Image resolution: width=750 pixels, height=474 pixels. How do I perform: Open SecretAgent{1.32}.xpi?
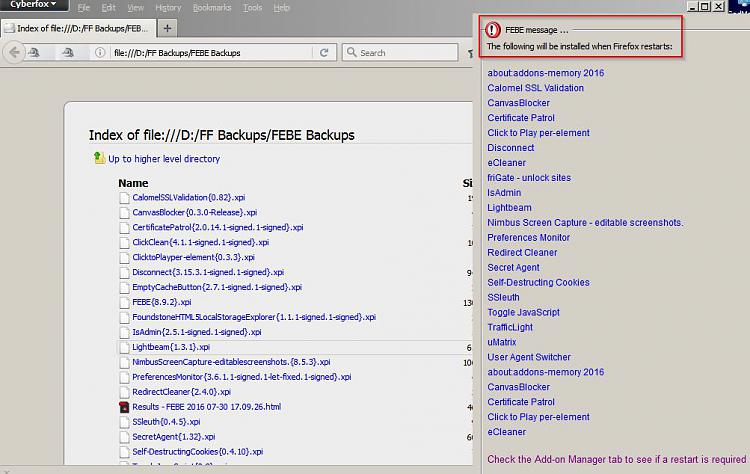pos(174,437)
